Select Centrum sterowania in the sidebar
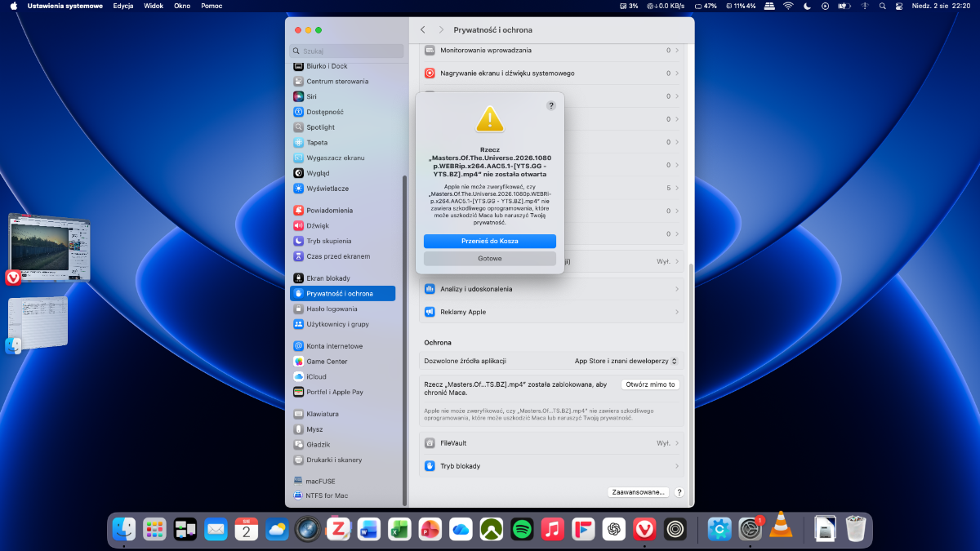 tap(342, 81)
